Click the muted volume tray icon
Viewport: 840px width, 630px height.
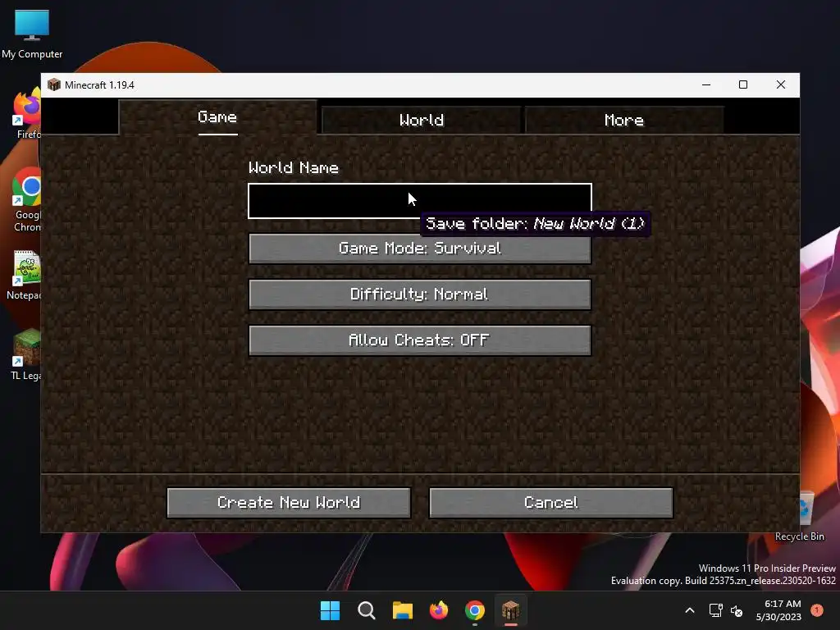click(737, 610)
